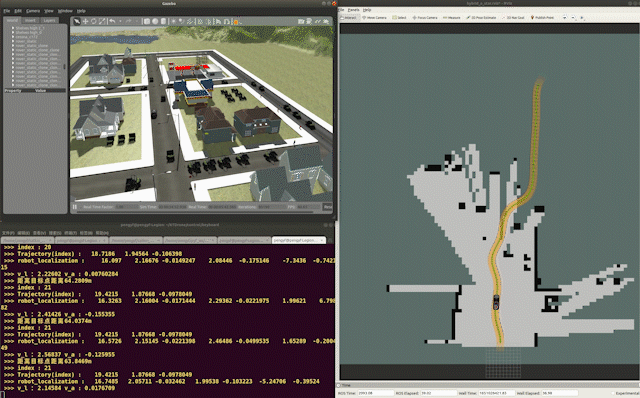The height and width of the screenshot is (398, 640).
Task: Take a screenshot with the Gazebo camera icon
Action: point(301,21)
